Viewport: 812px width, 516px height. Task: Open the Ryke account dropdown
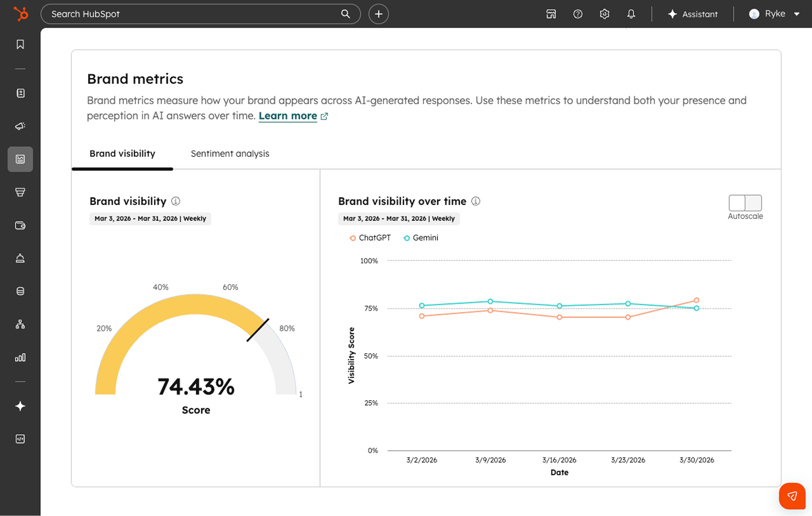pos(774,14)
